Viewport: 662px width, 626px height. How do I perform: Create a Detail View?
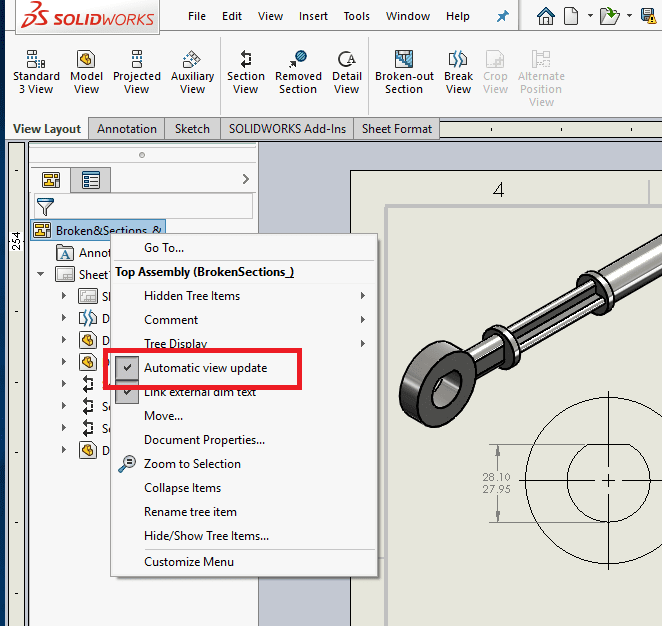click(x=347, y=72)
